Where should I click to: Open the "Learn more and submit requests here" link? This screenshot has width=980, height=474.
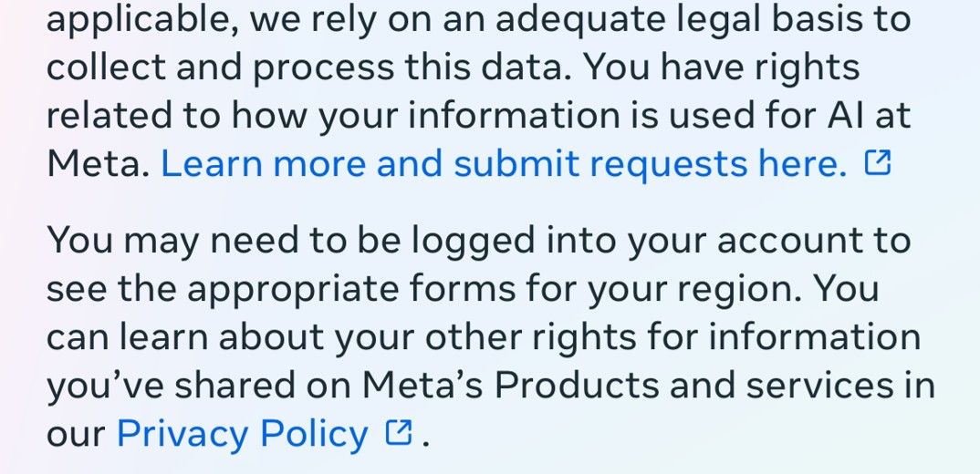503,164
